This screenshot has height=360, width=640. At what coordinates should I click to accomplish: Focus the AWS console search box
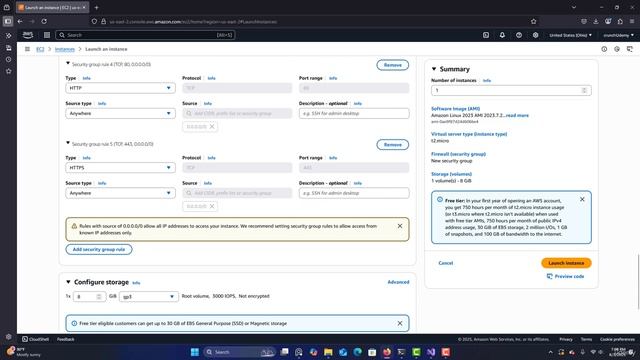[x=145, y=35]
